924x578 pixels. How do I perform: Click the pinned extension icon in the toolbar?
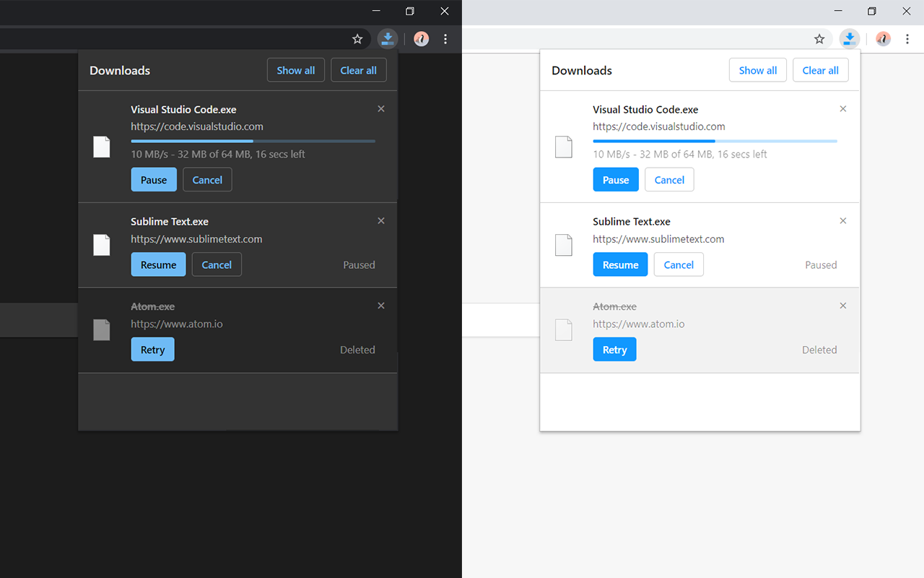coord(421,39)
